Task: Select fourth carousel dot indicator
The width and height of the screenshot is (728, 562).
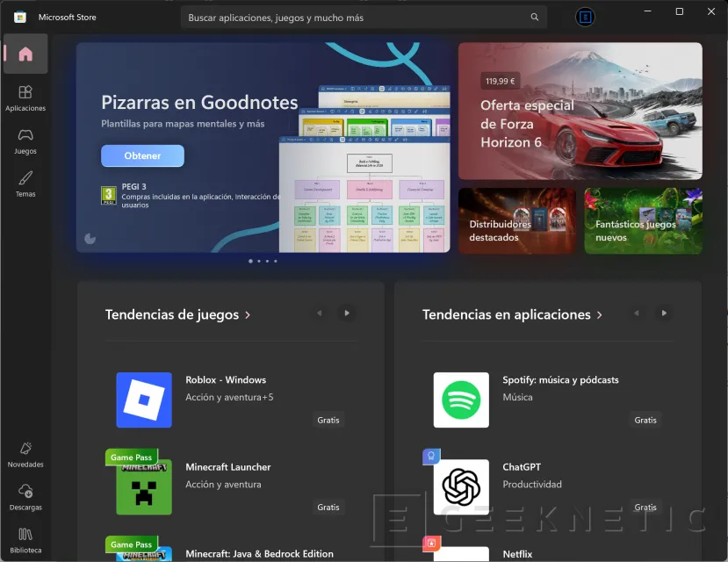Action: click(276, 262)
